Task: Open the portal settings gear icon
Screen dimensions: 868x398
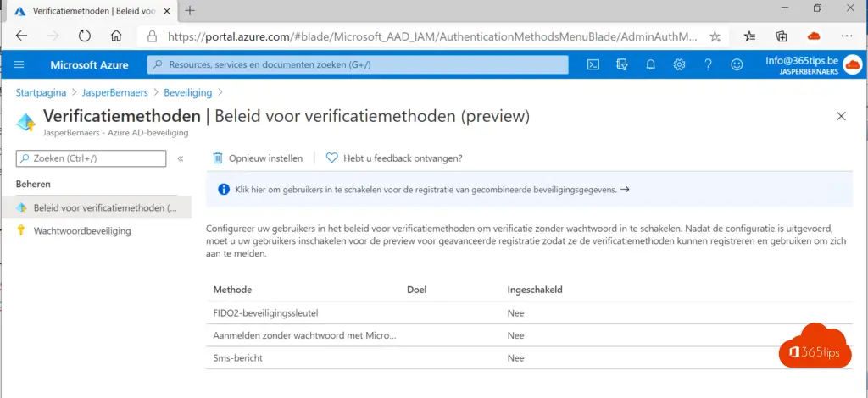Action: [x=679, y=64]
